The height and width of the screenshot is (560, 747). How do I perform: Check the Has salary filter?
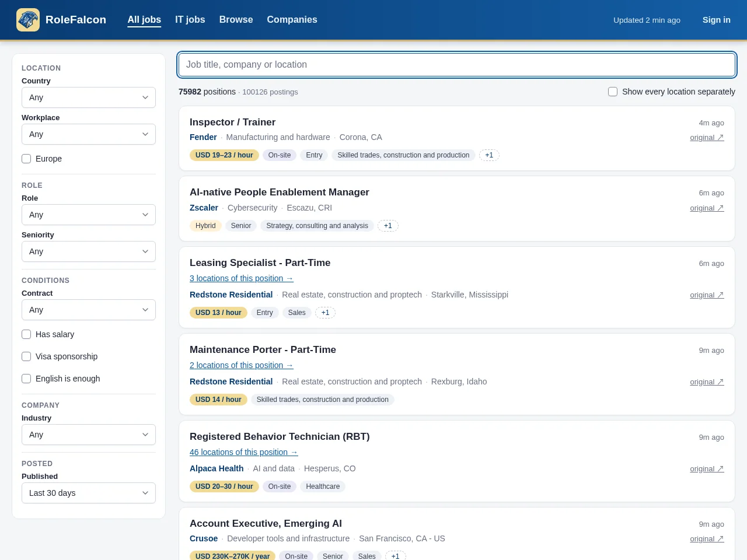[26, 334]
